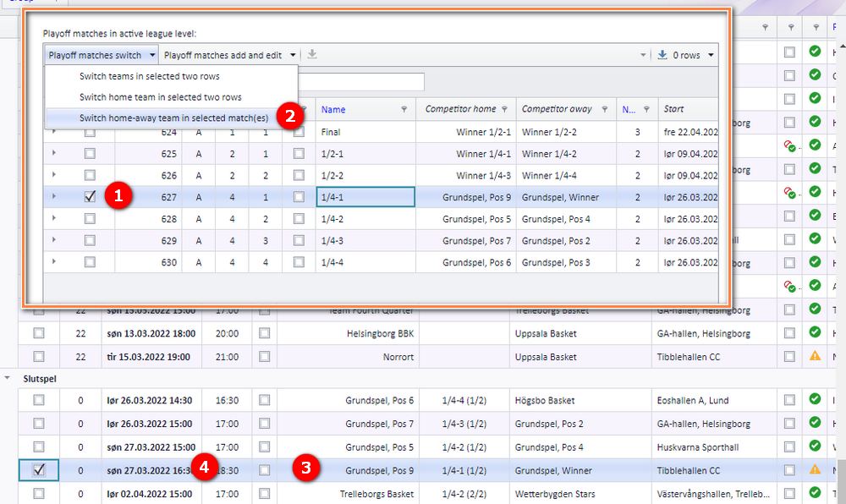Sort by the Name column header
The width and height of the screenshot is (846, 504).
(x=333, y=109)
